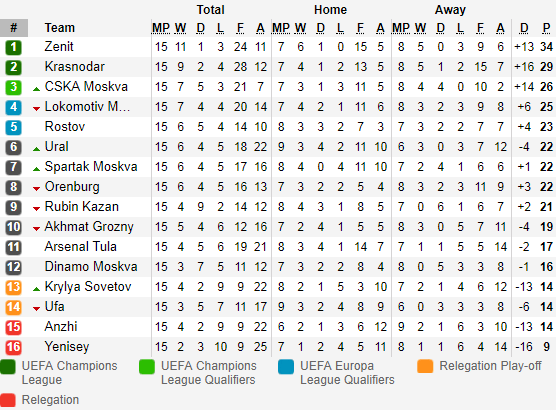Click the rank 3 light green badge
Image resolution: width=556 pixels, height=410 pixels.
[x=13, y=87]
